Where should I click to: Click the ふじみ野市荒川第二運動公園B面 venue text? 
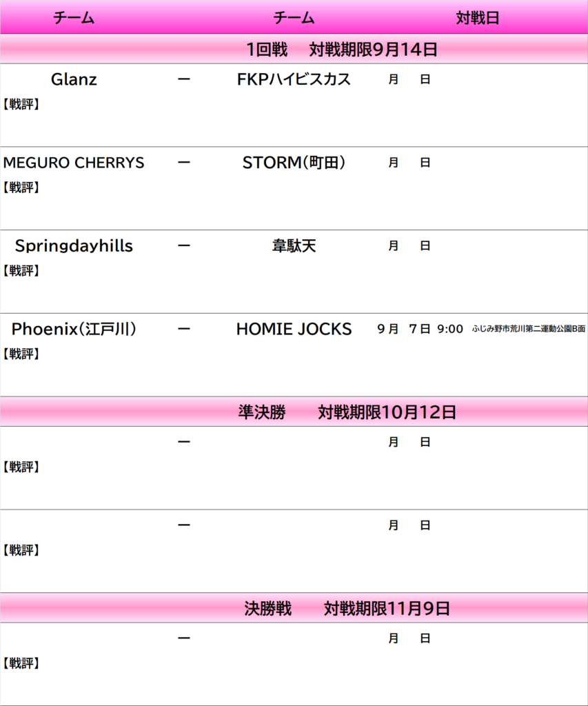(529, 329)
